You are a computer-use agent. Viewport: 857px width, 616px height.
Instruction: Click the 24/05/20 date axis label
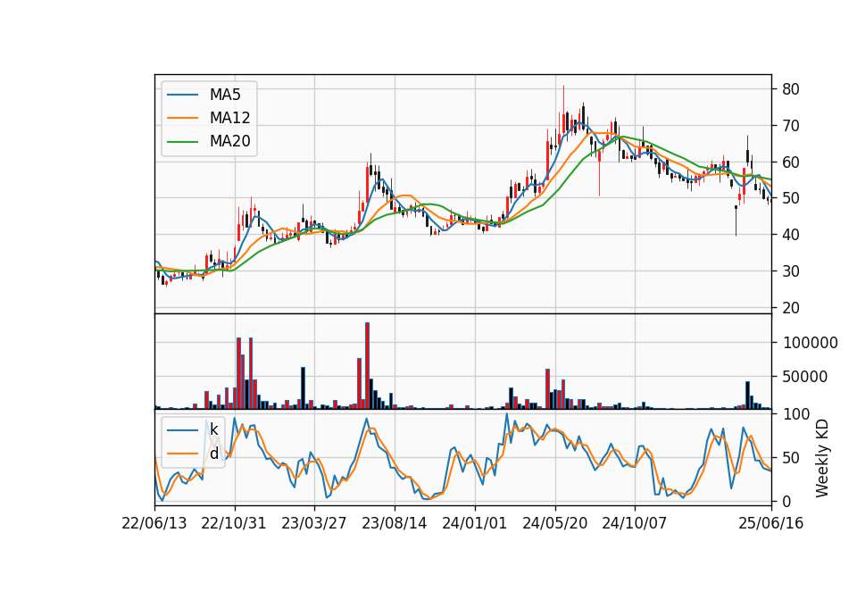(554, 523)
